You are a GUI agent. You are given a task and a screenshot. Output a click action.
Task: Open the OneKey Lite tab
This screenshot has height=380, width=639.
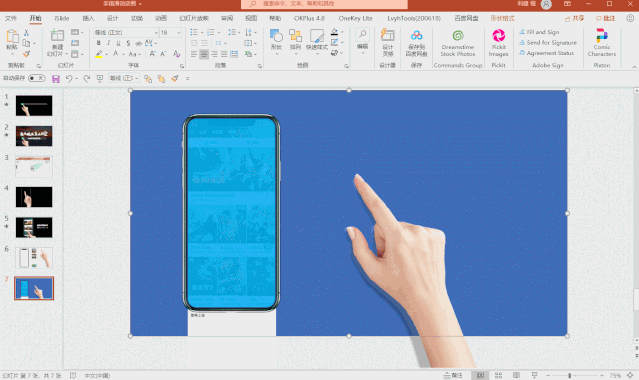355,18
